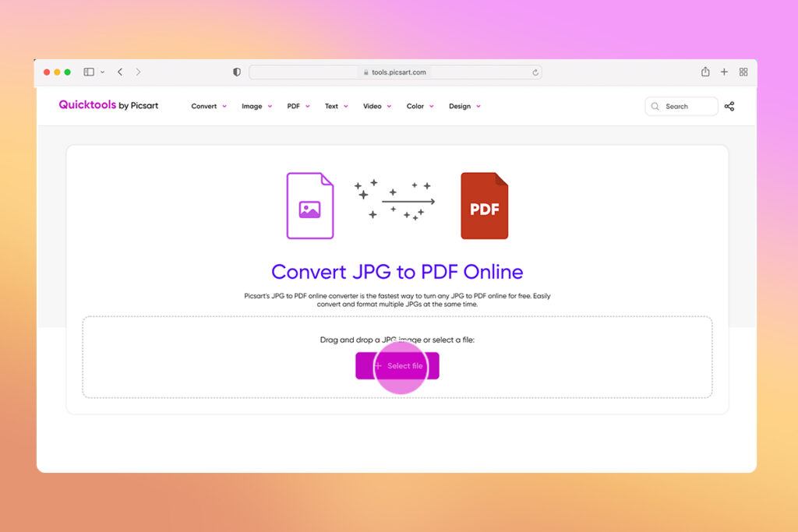
Task: Click the privacy shield icon in toolbar
Action: coord(236,71)
